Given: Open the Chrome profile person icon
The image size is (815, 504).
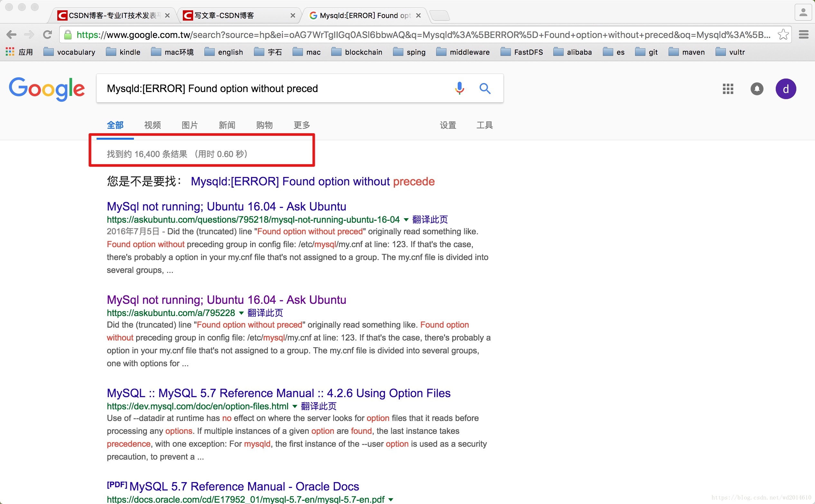Looking at the screenshot, I should point(803,13).
